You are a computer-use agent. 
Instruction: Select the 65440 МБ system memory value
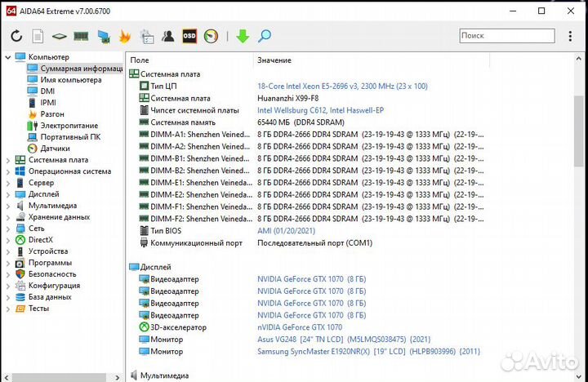coord(301,122)
